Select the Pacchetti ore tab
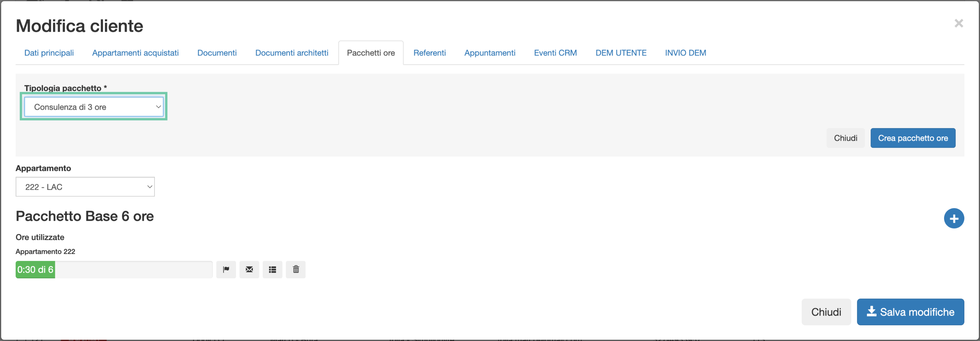 [x=371, y=53]
